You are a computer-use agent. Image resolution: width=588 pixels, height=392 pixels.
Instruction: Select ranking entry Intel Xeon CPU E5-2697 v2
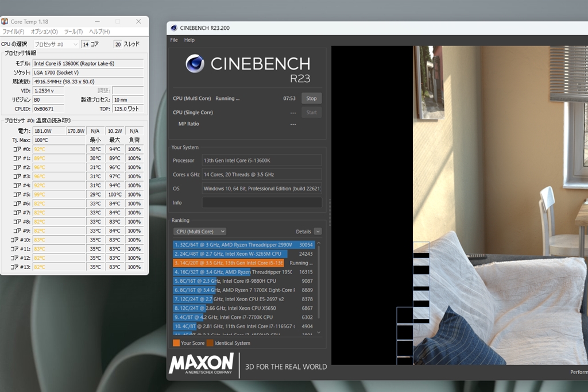pos(243,299)
